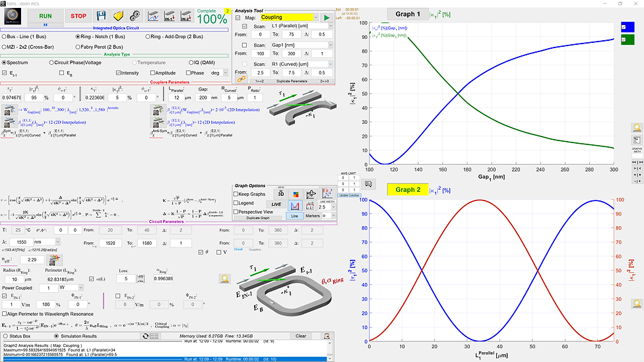644x362 pixels.
Task: Open the Line Width 2.5 dropdown
Action: pyautogui.click(x=327, y=207)
